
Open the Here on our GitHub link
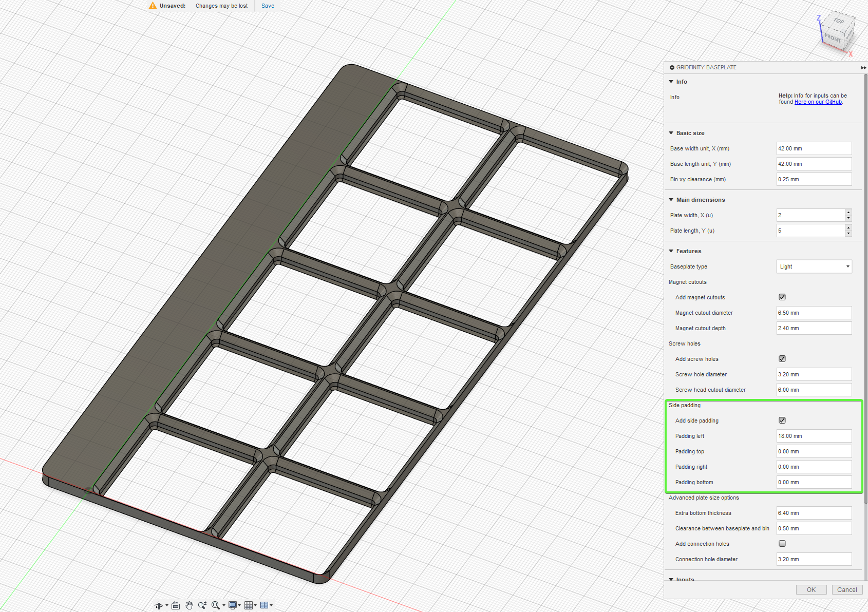click(x=818, y=102)
